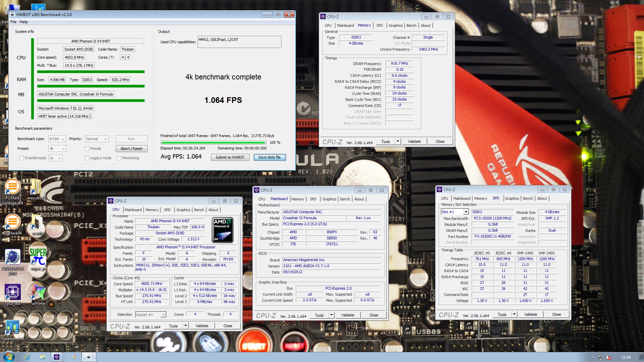Screen dimensions: 644x362
Task: Click Part Number F3-19200C11-4GBZHD field
Action: [493, 236]
